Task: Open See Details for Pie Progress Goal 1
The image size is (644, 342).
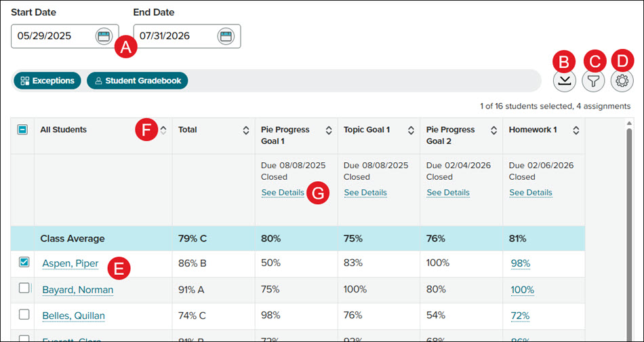Action: point(283,193)
